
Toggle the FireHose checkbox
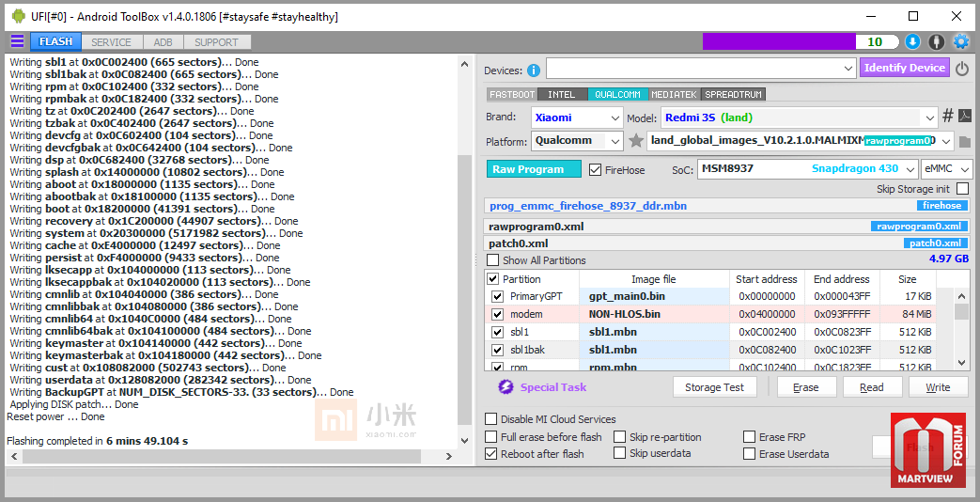point(595,169)
